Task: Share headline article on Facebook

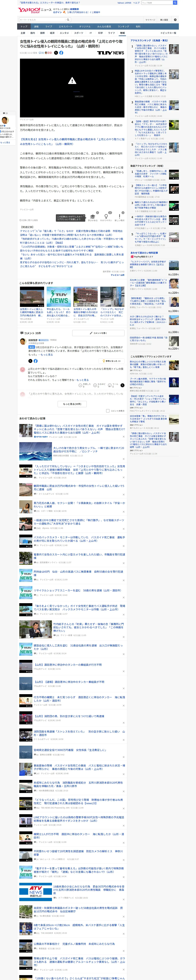Action: [61, 53]
